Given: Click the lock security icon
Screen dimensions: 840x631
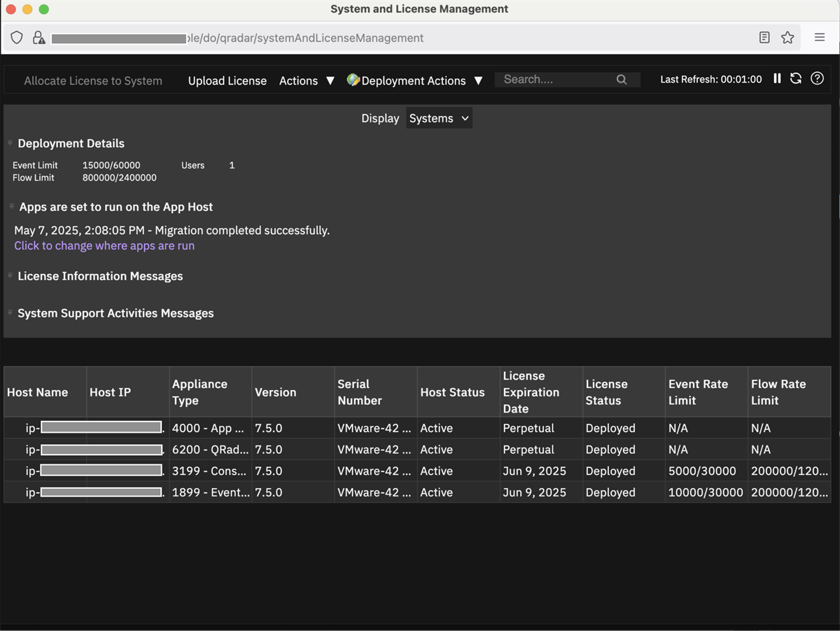Looking at the screenshot, I should pyautogui.click(x=38, y=38).
